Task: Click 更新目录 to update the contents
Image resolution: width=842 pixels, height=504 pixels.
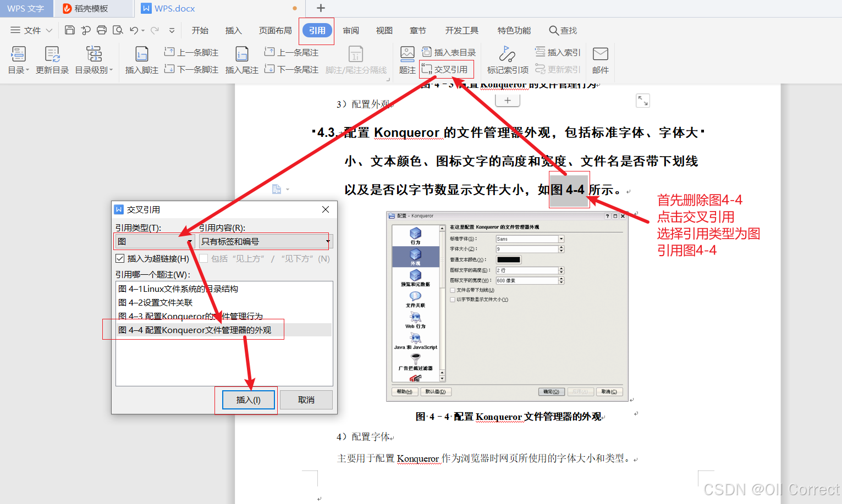Action: click(52, 60)
